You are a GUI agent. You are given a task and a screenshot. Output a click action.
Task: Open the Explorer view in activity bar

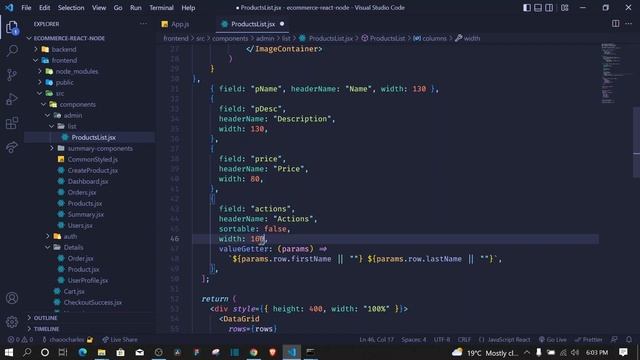click(x=12, y=28)
